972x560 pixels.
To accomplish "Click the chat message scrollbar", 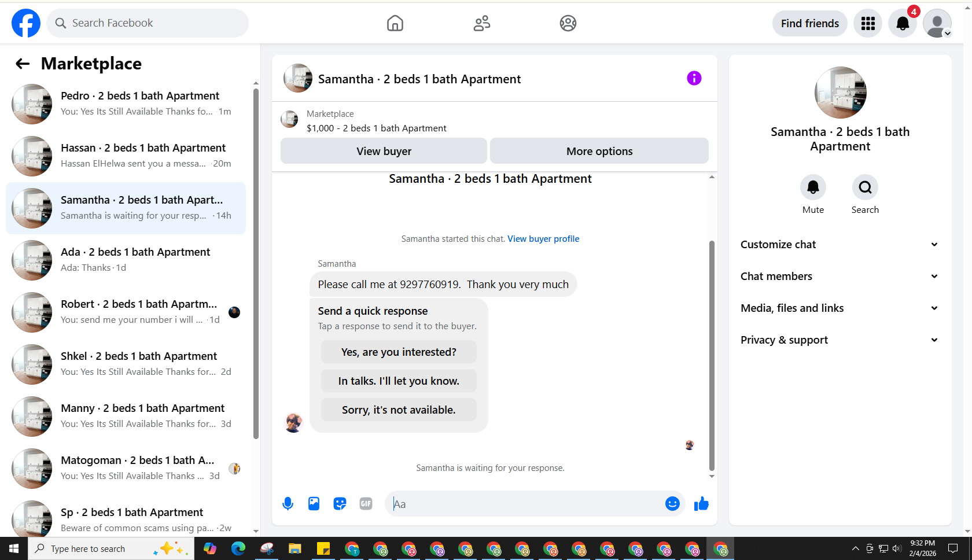I will coord(712,355).
